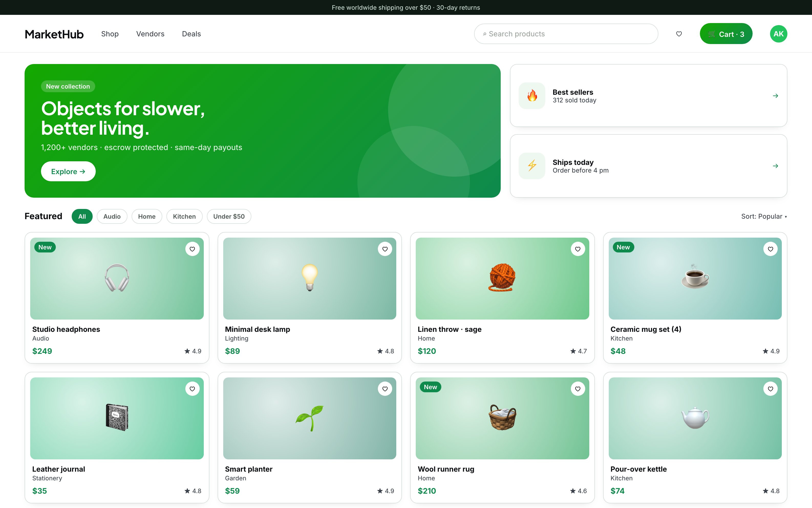Viewport: 812px width, 508px height.
Task: Click the Explore button
Action: point(68,171)
